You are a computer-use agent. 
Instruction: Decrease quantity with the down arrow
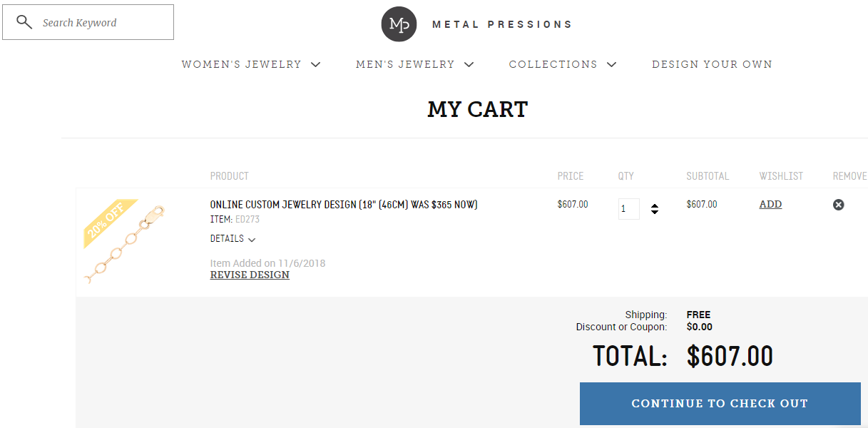(655, 212)
